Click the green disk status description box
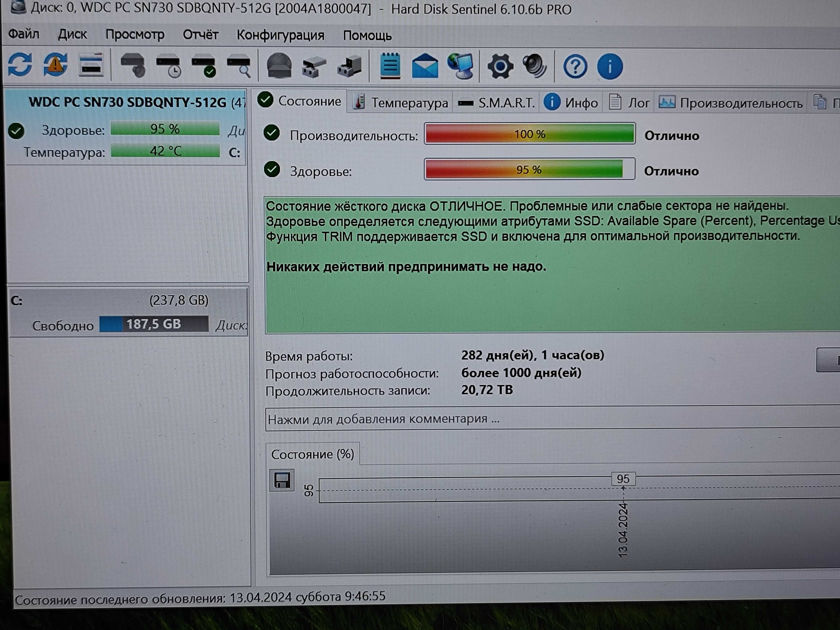Viewport: 840px width, 630px height. 553,265
